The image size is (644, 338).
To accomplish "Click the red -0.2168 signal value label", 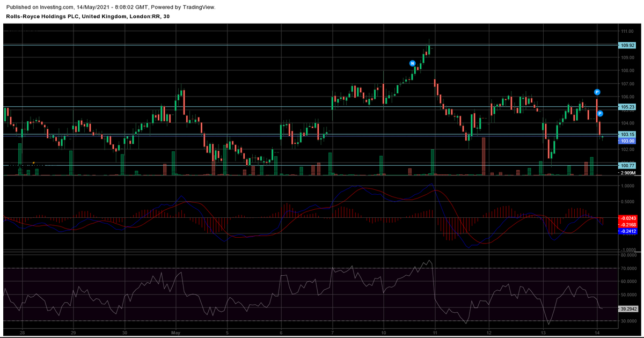I will coord(627,225).
